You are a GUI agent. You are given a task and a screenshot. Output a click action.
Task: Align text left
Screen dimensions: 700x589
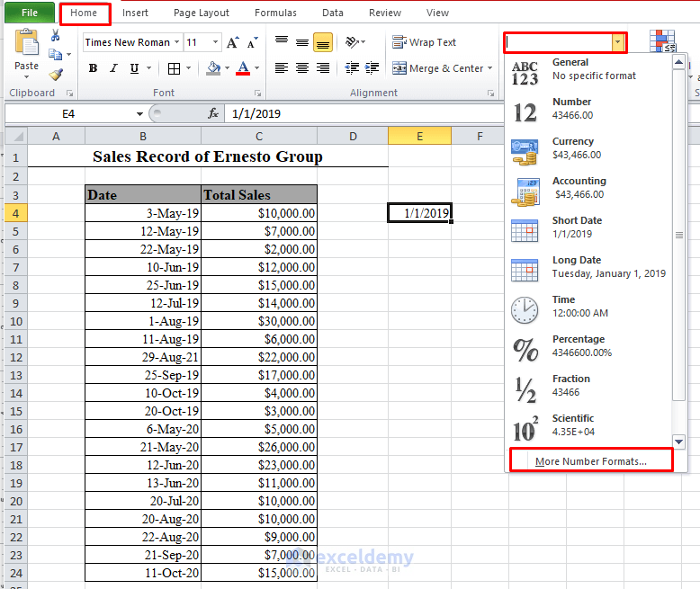click(x=282, y=68)
